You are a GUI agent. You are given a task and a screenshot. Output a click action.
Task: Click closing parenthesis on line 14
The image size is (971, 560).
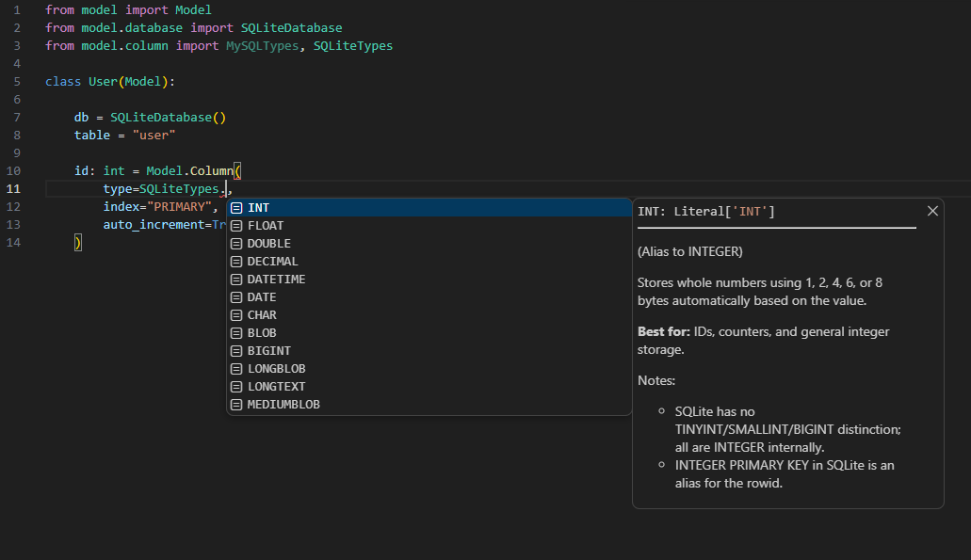tap(77, 243)
